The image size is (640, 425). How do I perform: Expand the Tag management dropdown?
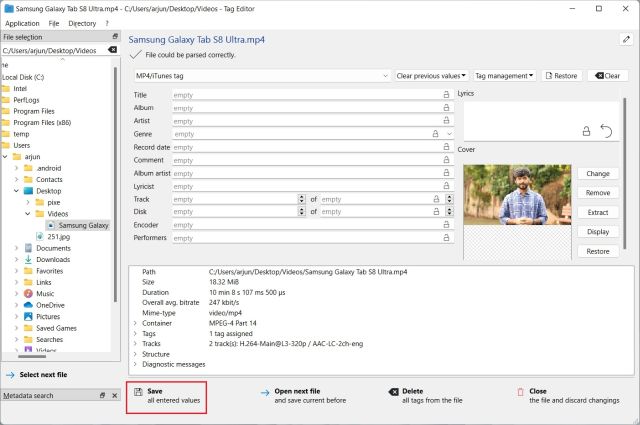[504, 76]
